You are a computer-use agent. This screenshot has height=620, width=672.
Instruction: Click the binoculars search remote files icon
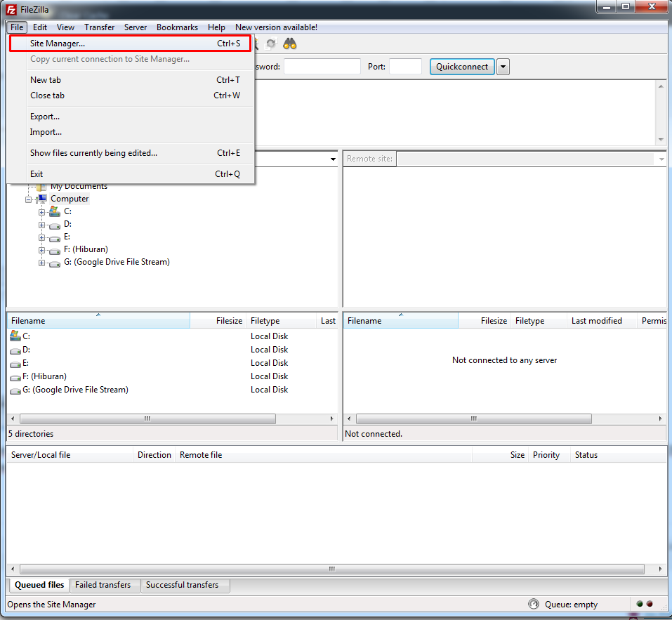point(290,44)
